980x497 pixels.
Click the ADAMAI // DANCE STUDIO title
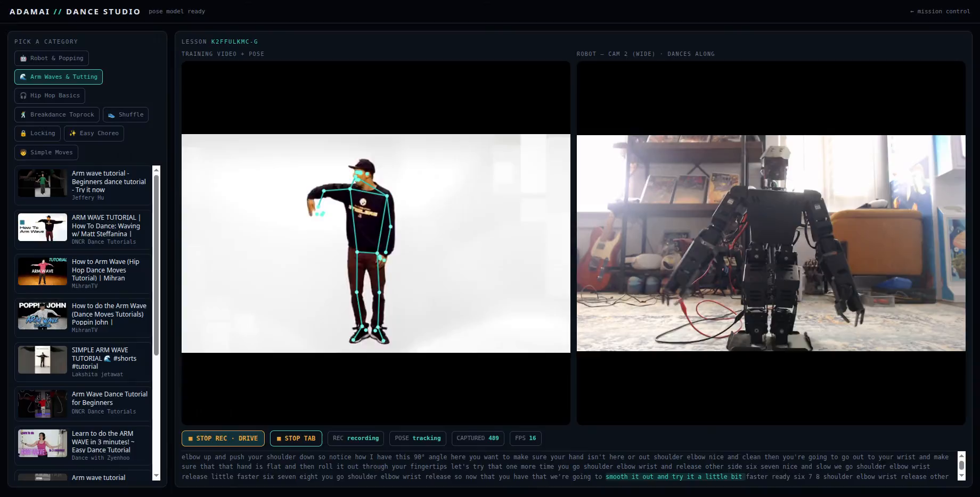[x=75, y=12]
